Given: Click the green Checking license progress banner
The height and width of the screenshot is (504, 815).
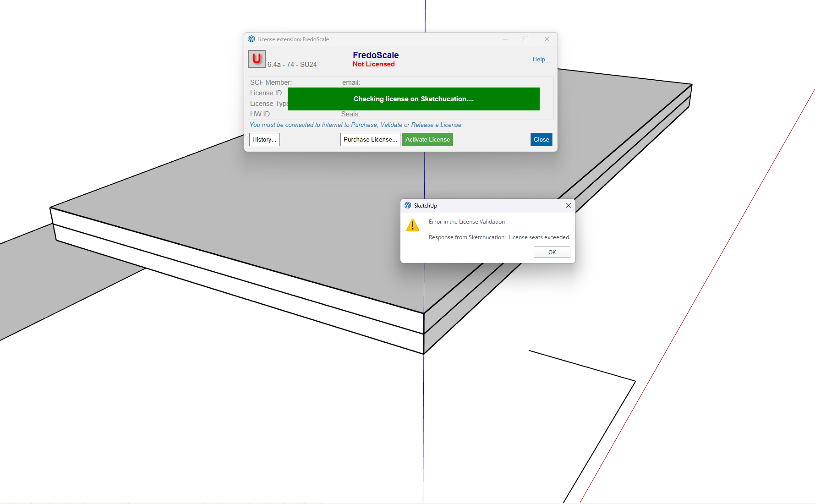Looking at the screenshot, I should 414,99.
